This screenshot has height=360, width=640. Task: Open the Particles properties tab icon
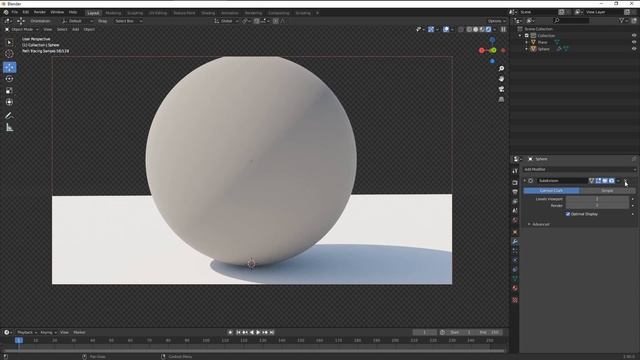[x=515, y=251]
